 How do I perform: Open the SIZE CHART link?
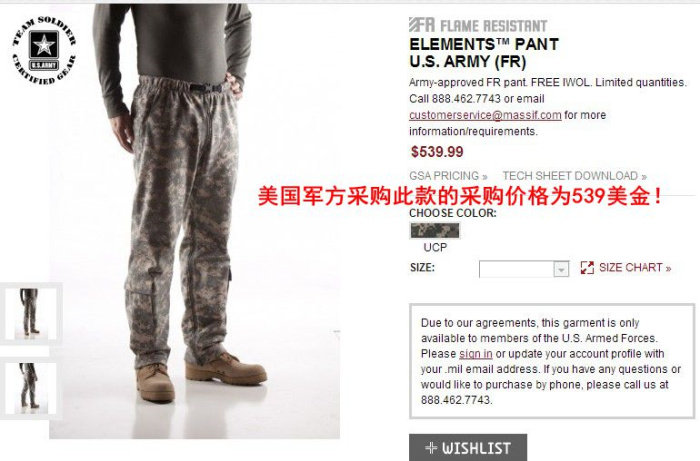click(635, 268)
